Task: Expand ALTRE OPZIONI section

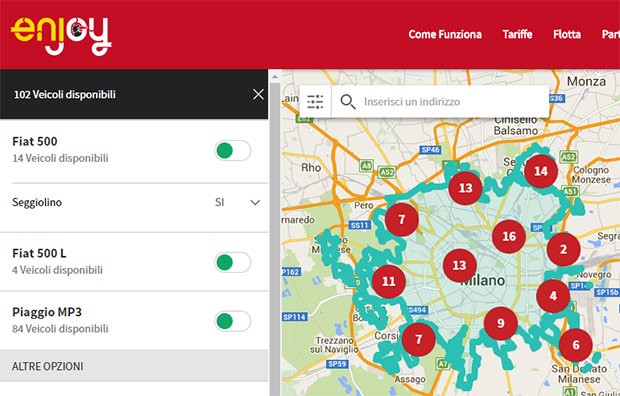Action: (x=134, y=366)
